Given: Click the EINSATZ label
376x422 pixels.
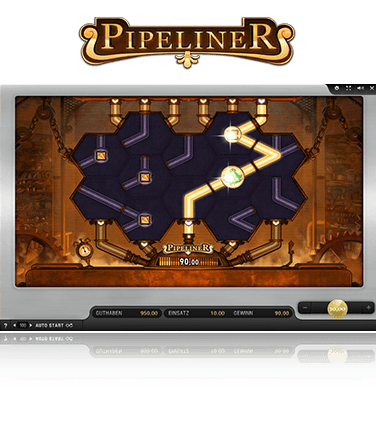Looking at the screenshot, I should 178,313.
